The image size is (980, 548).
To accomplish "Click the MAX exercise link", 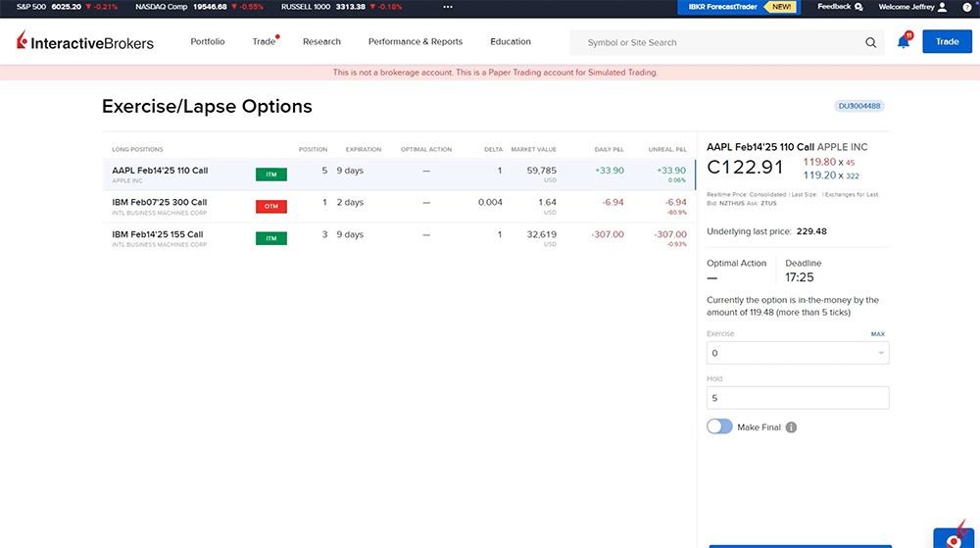I will click(877, 334).
